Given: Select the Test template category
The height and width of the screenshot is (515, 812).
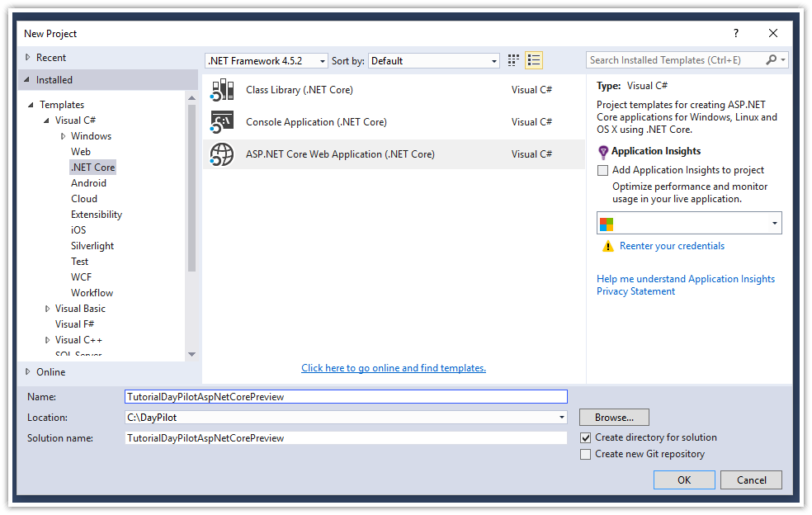Looking at the screenshot, I should [x=79, y=262].
